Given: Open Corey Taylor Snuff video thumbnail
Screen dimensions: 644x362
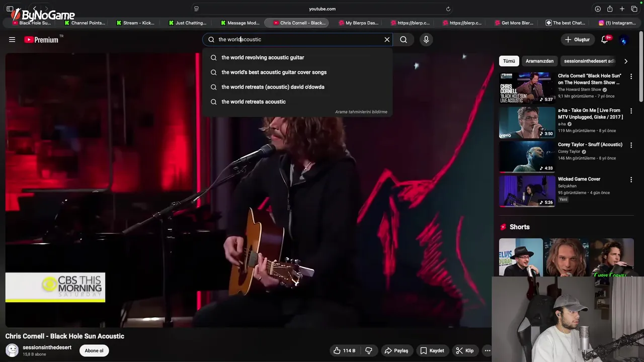Looking at the screenshot, I should coord(527,157).
